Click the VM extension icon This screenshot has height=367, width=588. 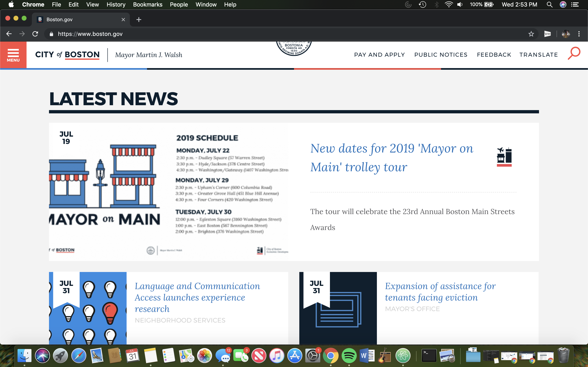pyautogui.click(x=547, y=34)
